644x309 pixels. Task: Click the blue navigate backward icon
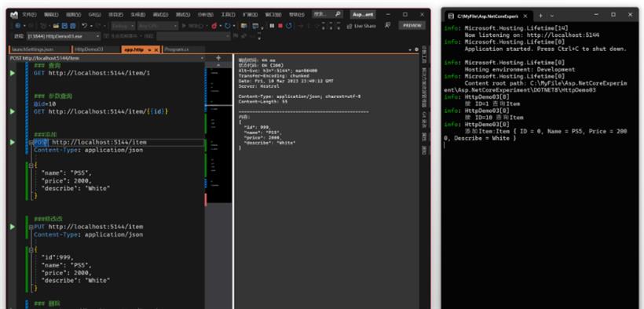coord(17,26)
